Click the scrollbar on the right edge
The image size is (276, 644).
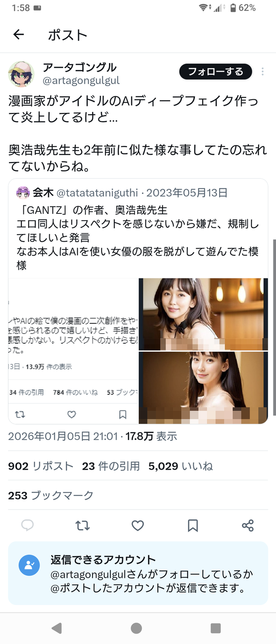point(274,327)
